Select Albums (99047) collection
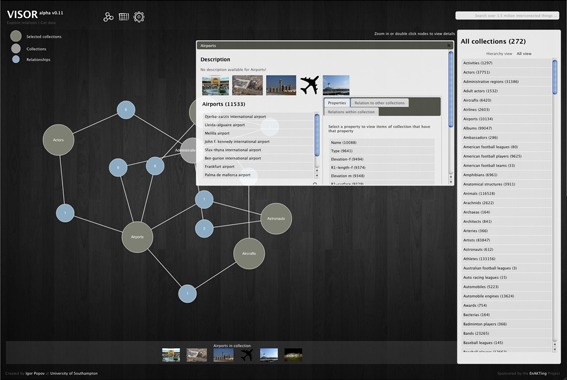 point(506,128)
